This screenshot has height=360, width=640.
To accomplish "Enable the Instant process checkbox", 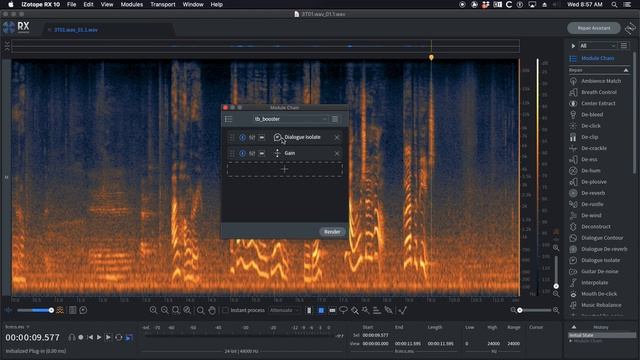I will [x=225, y=311].
